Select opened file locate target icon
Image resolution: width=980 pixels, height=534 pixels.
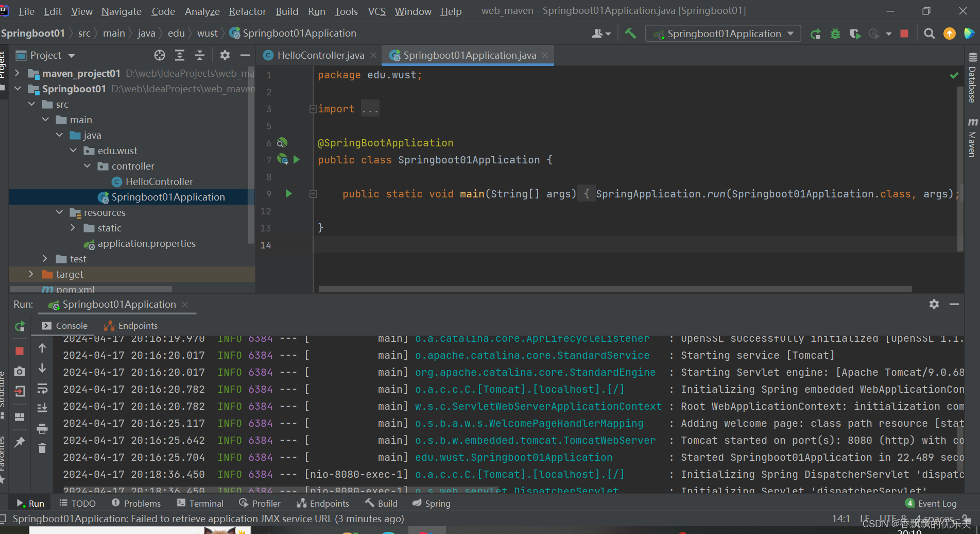click(x=160, y=55)
